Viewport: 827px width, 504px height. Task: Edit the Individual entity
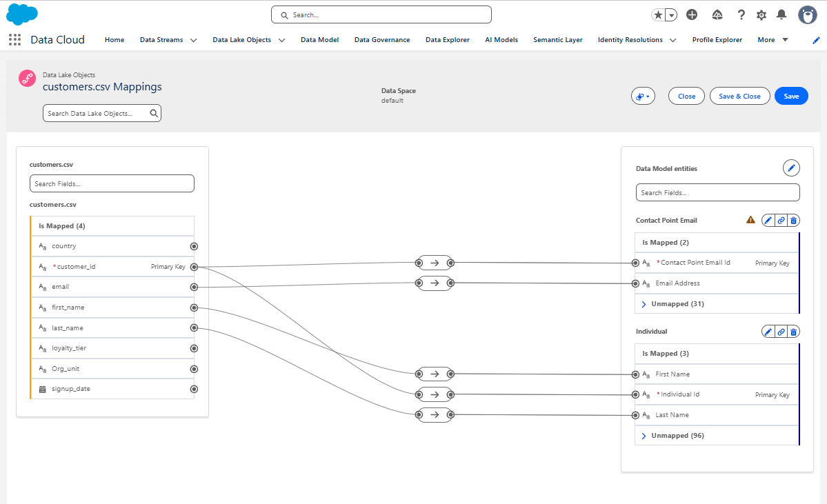point(768,332)
